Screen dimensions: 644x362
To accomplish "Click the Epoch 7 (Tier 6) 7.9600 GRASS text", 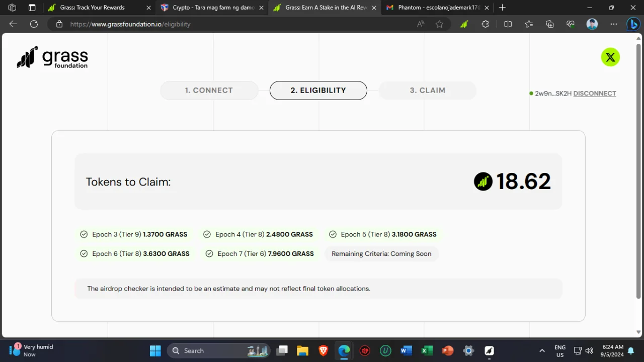I will click(266, 254).
